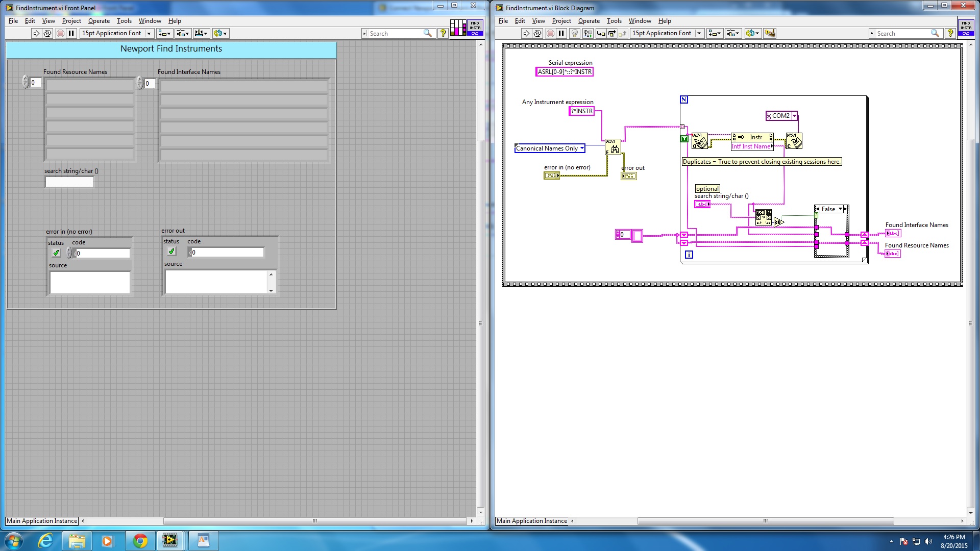Viewport: 980px width, 551px height.
Task: Open Front Panel Align Objects dropdown
Action: 164,33
